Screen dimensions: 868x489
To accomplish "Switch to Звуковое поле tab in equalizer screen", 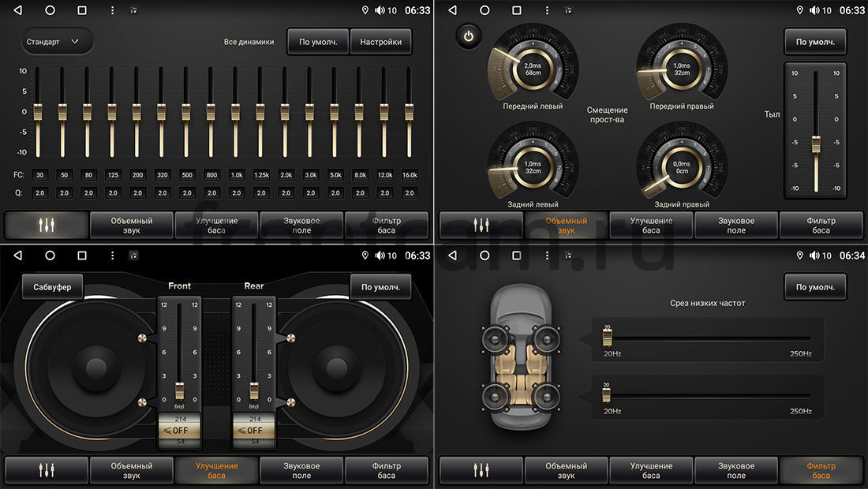I will (301, 226).
